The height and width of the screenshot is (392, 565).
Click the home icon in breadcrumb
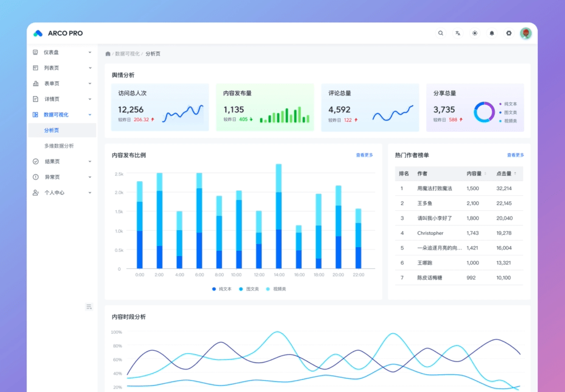[x=108, y=54]
